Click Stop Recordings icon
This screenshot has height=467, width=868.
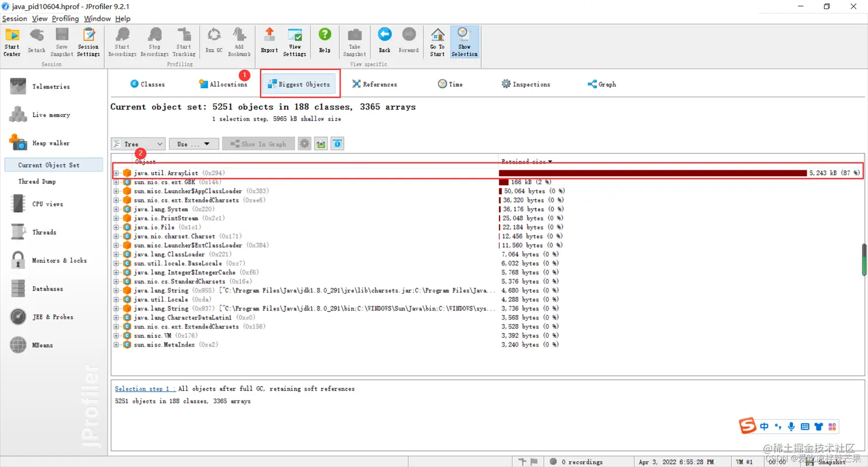[x=154, y=42]
